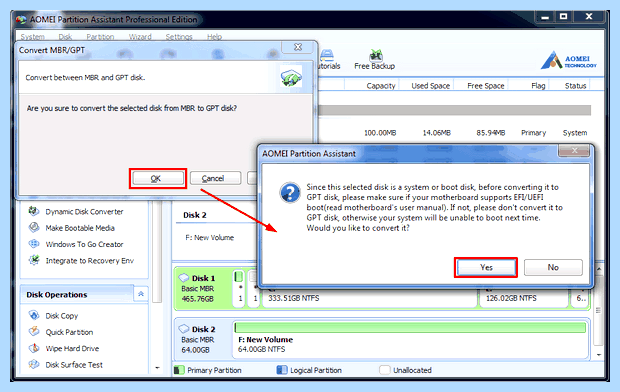Click the Status column header

coord(575,86)
